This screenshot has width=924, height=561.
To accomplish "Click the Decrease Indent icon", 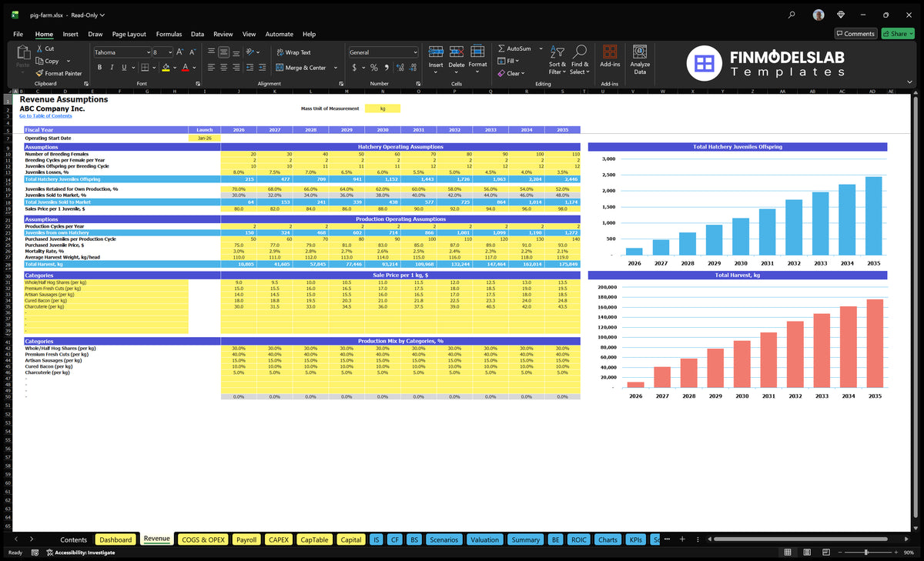I will (x=249, y=68).
